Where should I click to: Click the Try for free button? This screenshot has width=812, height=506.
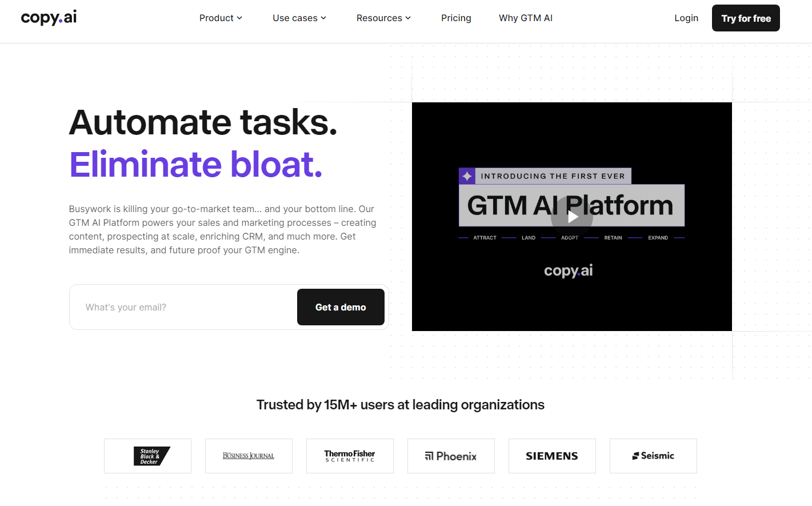[746, 18]
